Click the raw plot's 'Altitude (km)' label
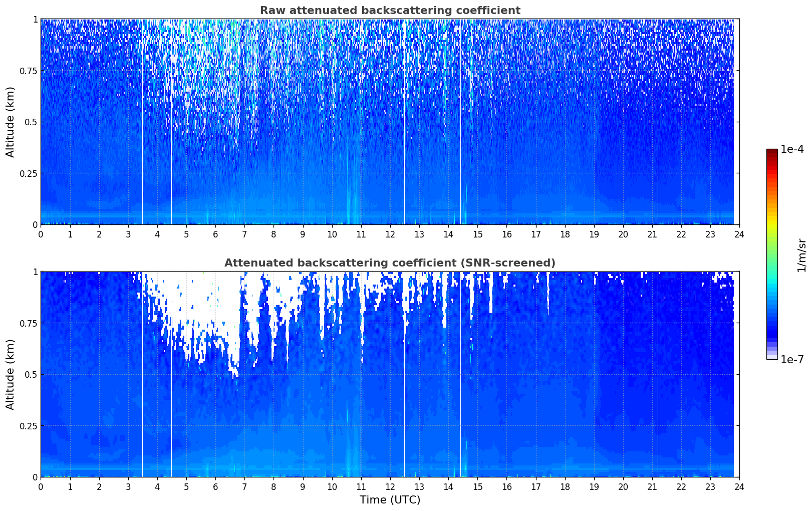This screenshot has height=511, width=812. (11, 122)
